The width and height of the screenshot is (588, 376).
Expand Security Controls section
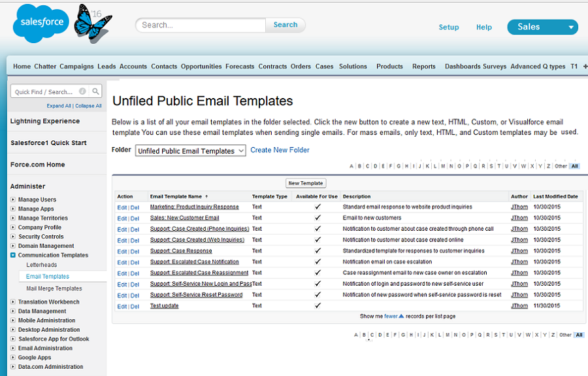[13, 237]
